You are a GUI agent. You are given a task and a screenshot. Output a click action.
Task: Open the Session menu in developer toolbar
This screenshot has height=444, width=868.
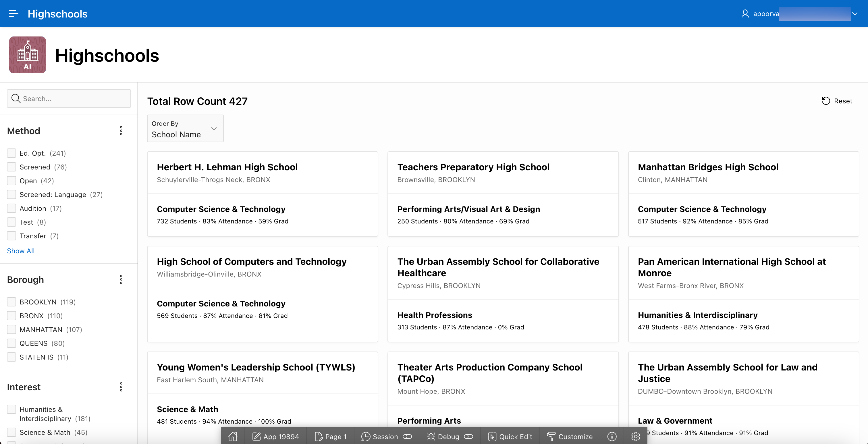coord(379,437)
